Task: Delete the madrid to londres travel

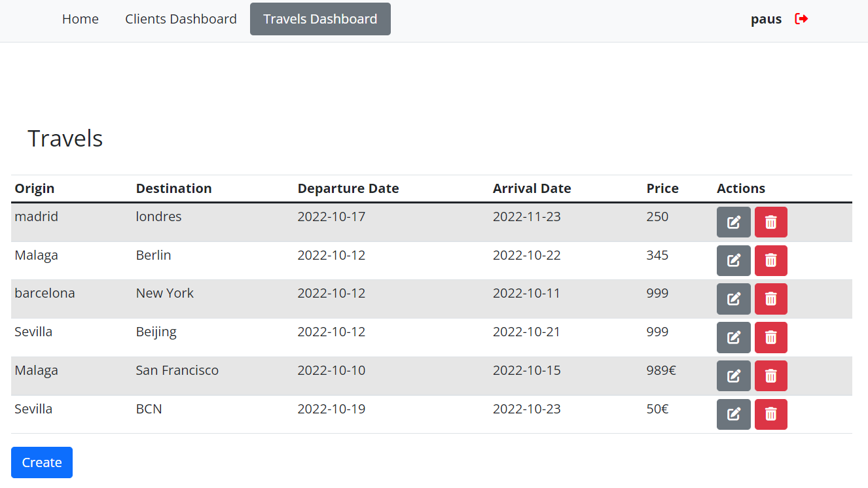Action: [x=770, y=222]
